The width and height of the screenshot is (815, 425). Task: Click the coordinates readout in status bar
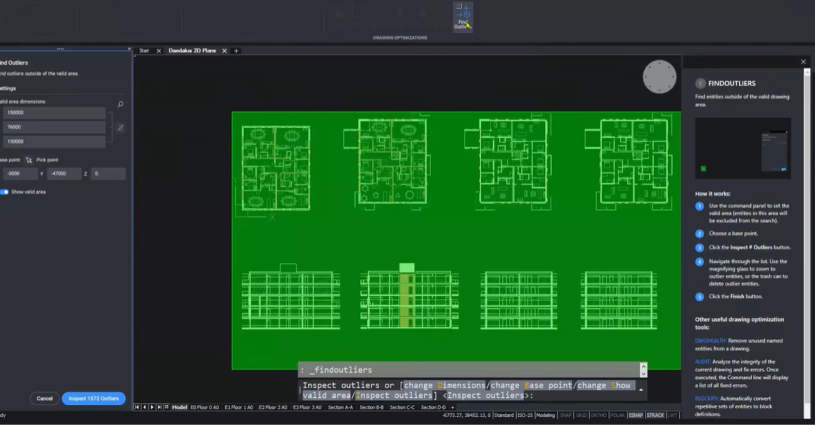(x=466, y=415)
